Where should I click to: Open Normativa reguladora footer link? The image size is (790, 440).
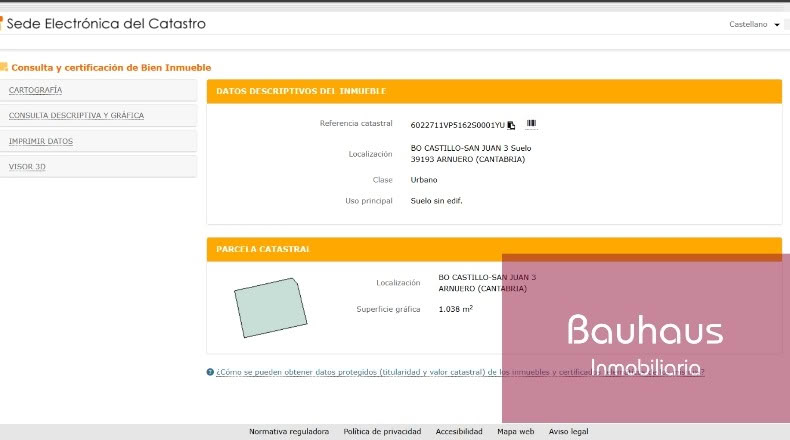click(289, 431)
